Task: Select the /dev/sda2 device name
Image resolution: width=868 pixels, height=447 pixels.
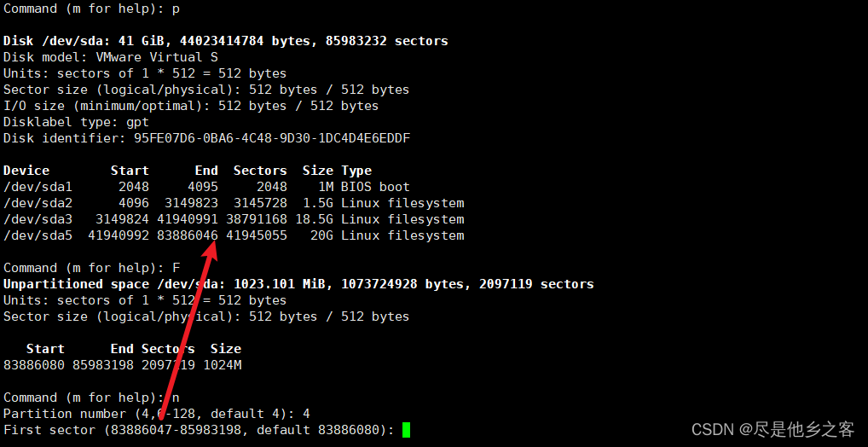Action: coord(38,203)
